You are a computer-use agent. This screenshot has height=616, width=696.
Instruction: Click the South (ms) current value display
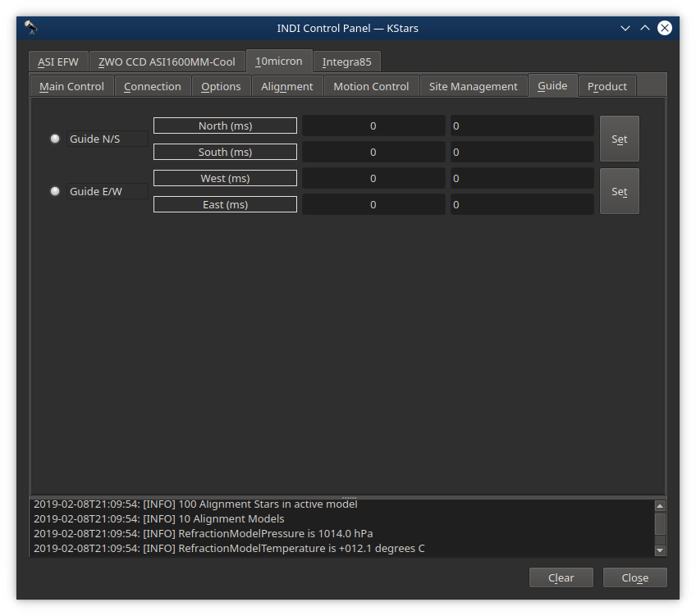click(373, 152)
